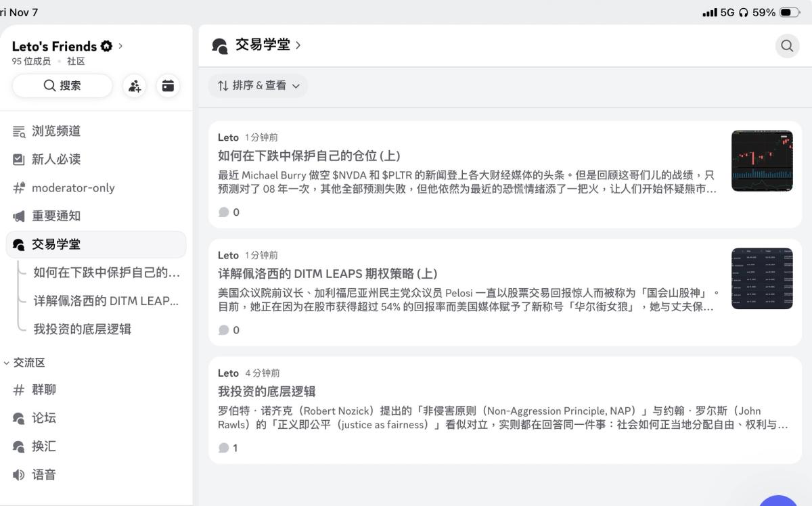Open post titled 详解佩洛西的 DITM LEAPS 期权策略 (上)
The image size is (812, 506).
(x=328, y=274)
